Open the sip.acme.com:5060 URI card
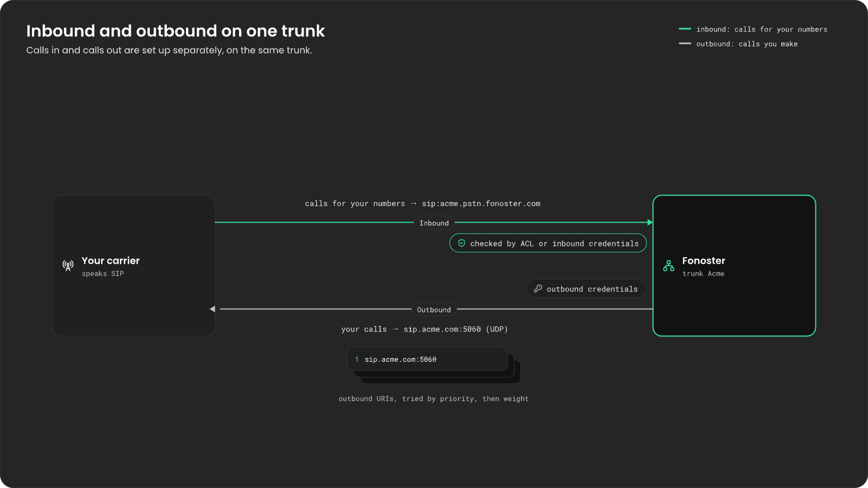 point(427,359)
